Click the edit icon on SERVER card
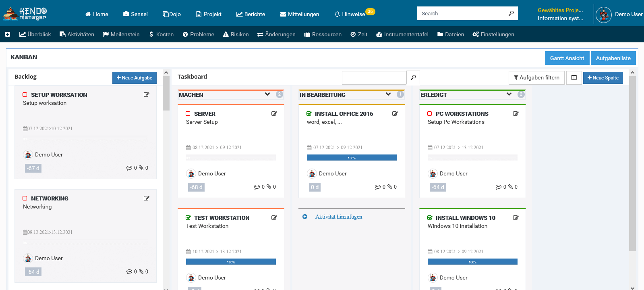This screenshot has height=290, width=644. coord(274,114)
